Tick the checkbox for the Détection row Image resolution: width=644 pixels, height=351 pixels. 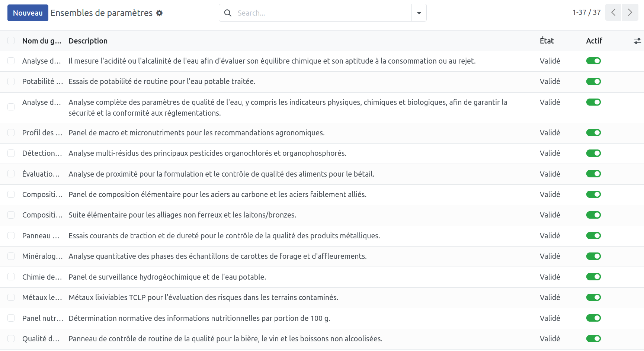tap(11, 153)
